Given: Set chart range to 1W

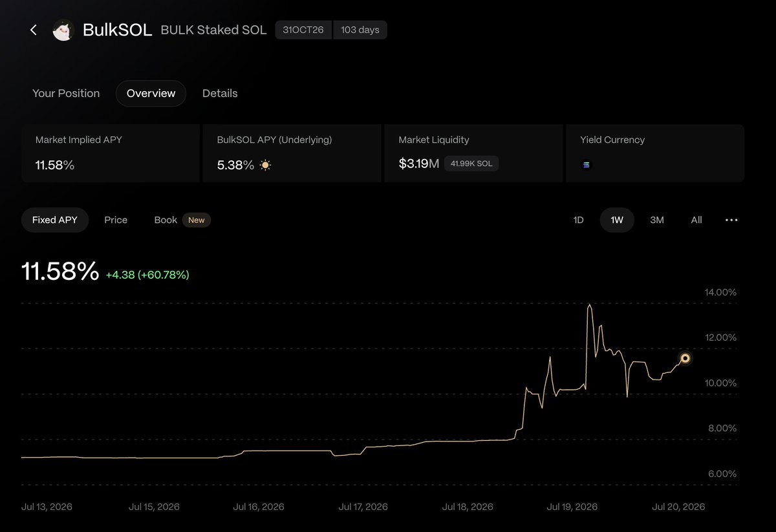Looking at the screenshot, I should coord(617,220).
